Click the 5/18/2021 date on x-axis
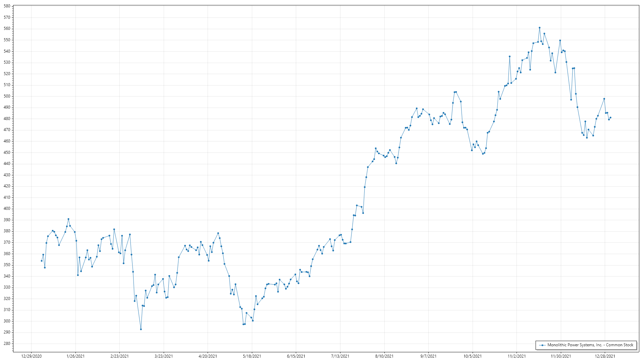The height and width of the screenshot is (362, 644). [252, 356]
